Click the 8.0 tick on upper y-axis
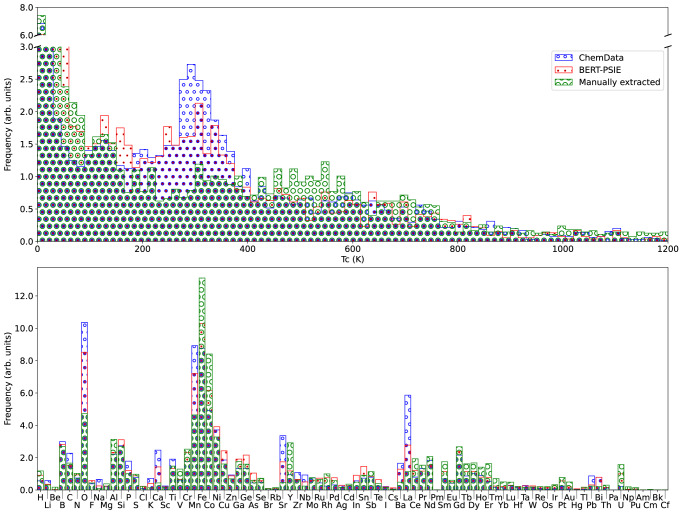Screen dimensions: 683x514 click(22, 9)
